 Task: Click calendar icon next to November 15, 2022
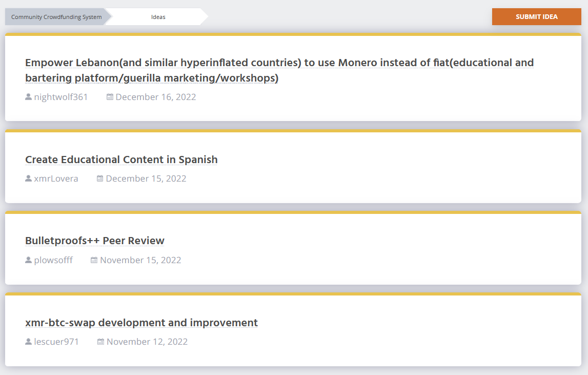(x=94, y=260)
